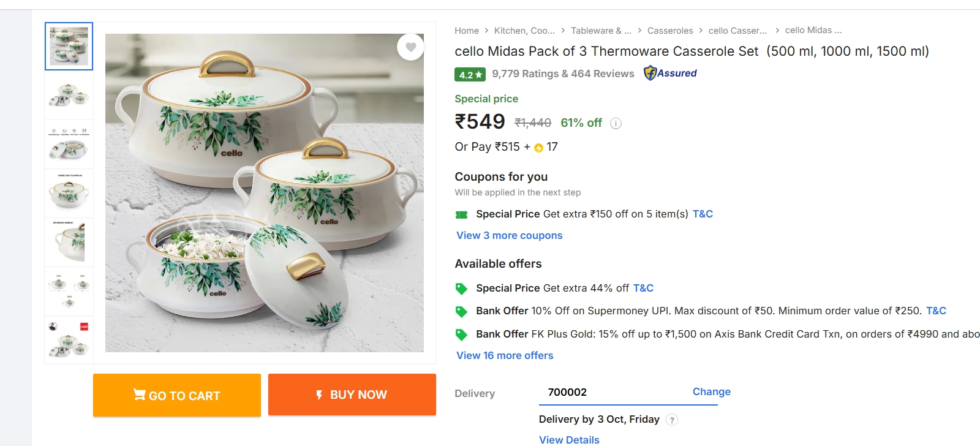Select the red cello brand thumbnail
Viewport: 980px width, 446px height.
coord(68,339)
